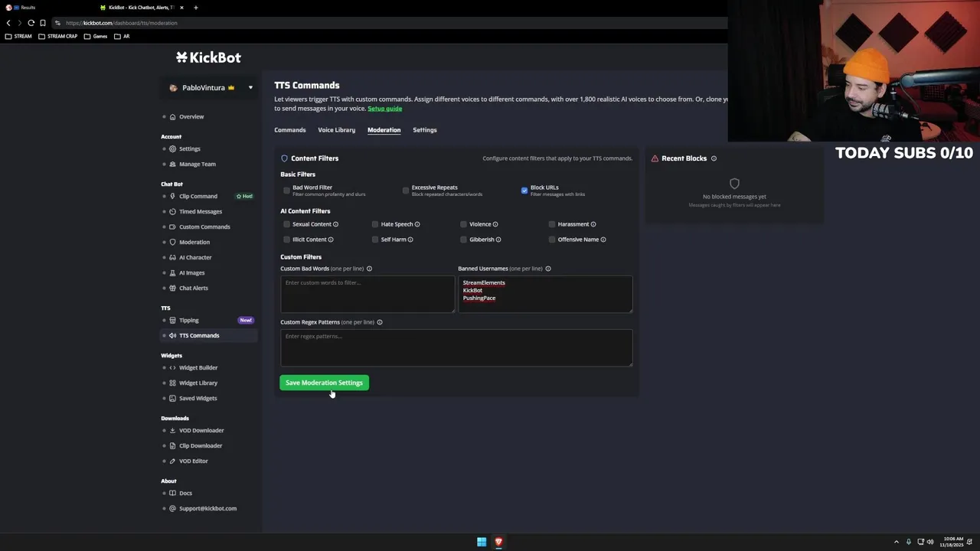Click info icon beside Custom Bad Words
The height and width of the screenshot is (551, 980).
tap(369, 269)
